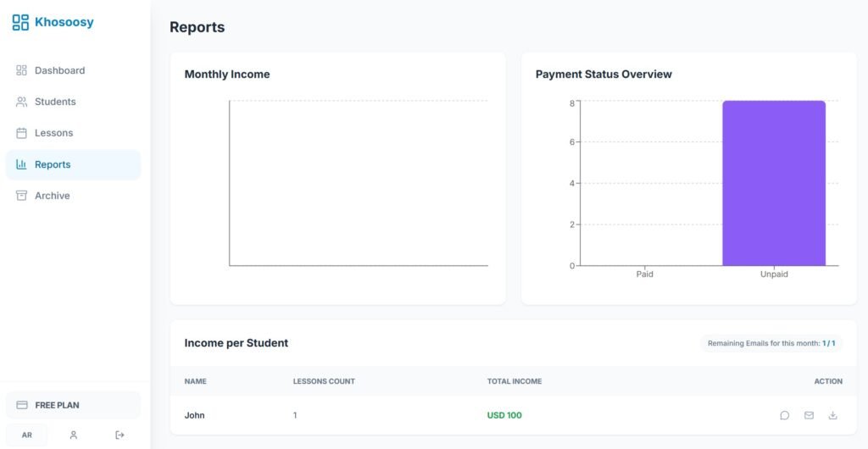Download John's income report
Image resolution: width=868 pixels, height=449 pixels.
(x=832, y=415)
